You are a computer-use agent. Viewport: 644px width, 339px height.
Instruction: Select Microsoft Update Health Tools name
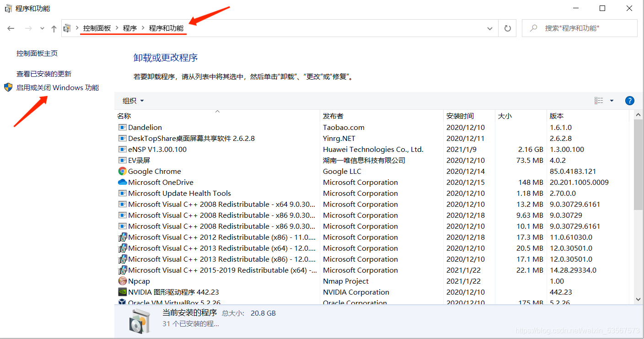pyautogui.click(x=180, y=193)
